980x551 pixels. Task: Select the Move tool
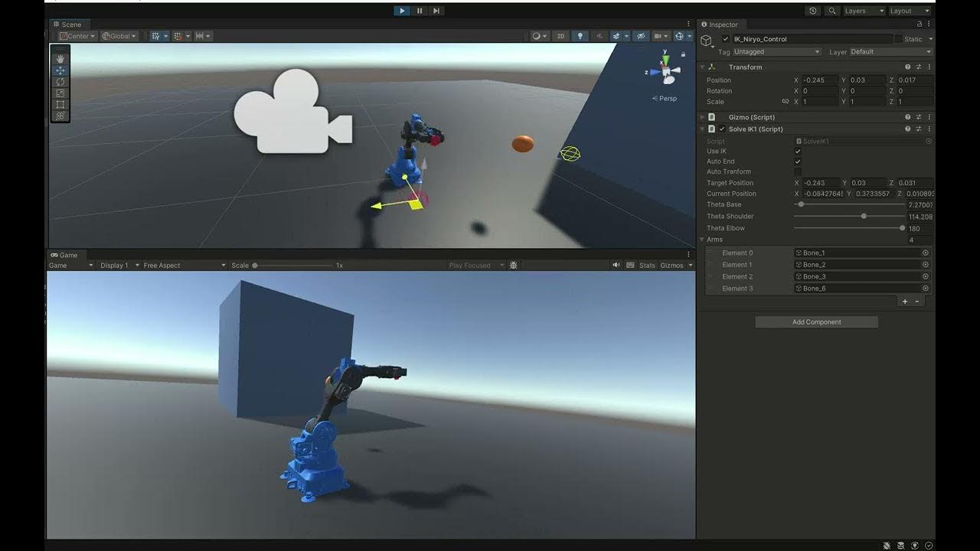(60, 70)
